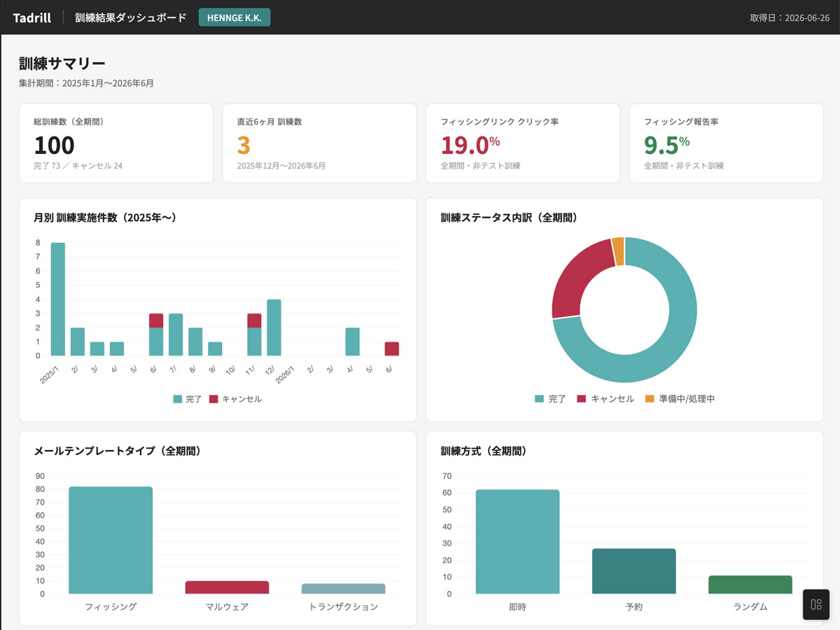840x630 pixels.
Task: Click the 月別 訓練実施件数 chart title
Action: [105, 218]
